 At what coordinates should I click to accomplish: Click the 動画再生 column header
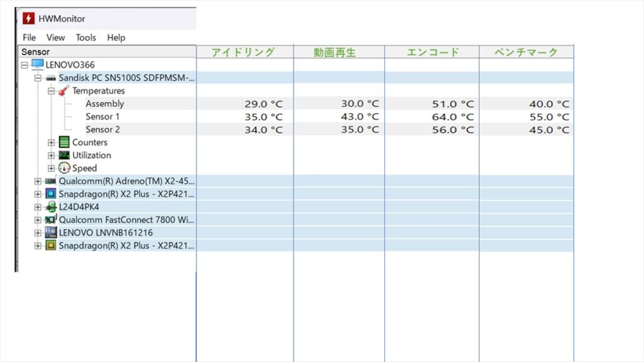click(x=339, y=52)
